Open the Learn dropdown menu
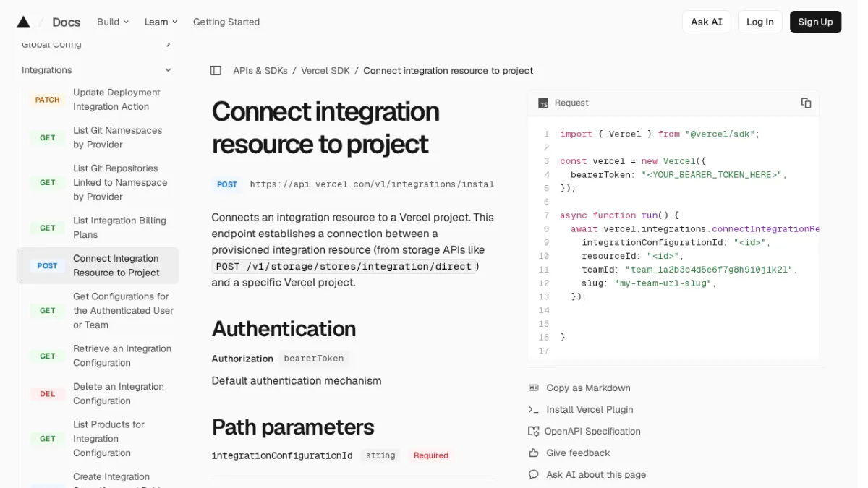 pyautogui.click(x=161, y=22)
